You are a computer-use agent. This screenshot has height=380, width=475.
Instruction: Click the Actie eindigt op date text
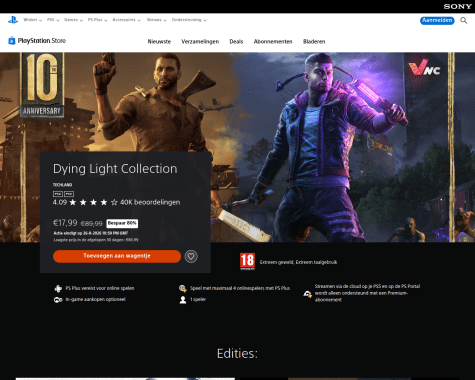[91, 233]
